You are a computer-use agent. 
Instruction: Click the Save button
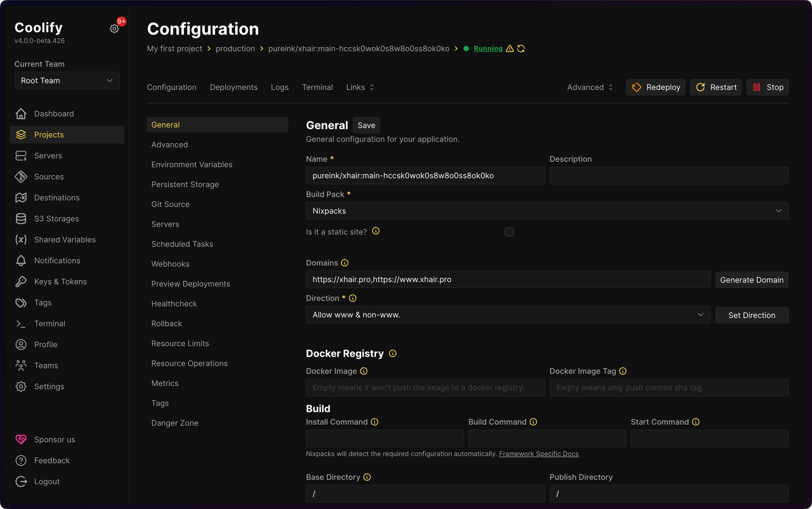point(366,125)
